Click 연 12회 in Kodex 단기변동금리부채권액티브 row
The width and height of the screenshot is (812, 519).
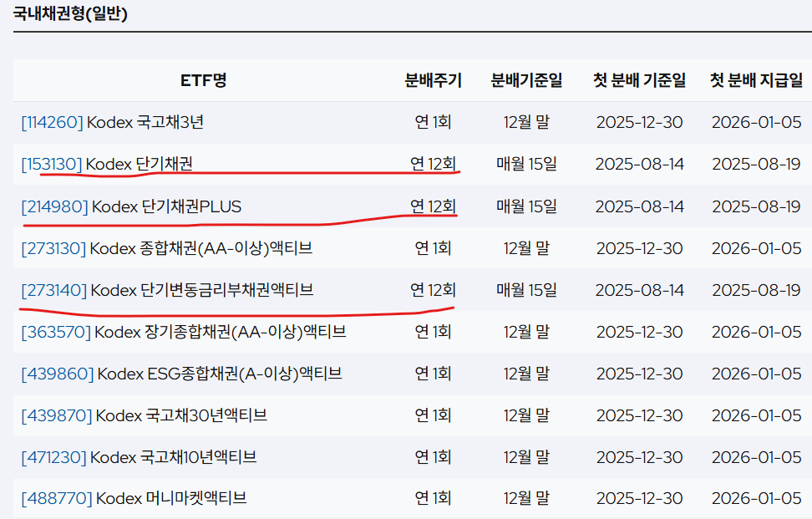(x=433, y=290)
